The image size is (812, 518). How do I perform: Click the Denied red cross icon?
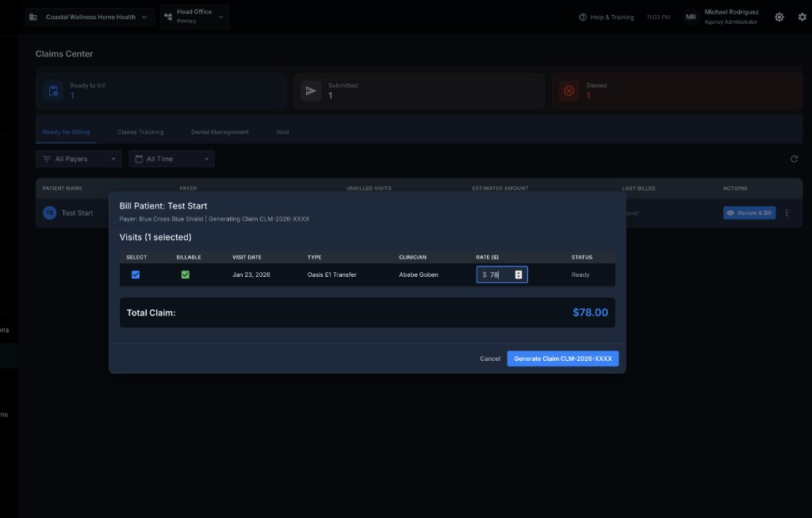pyautogui.click(x=569, y=90)
